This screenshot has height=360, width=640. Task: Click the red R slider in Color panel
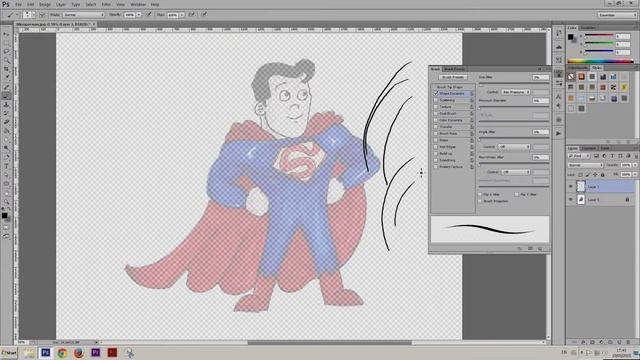click(599, 36)
